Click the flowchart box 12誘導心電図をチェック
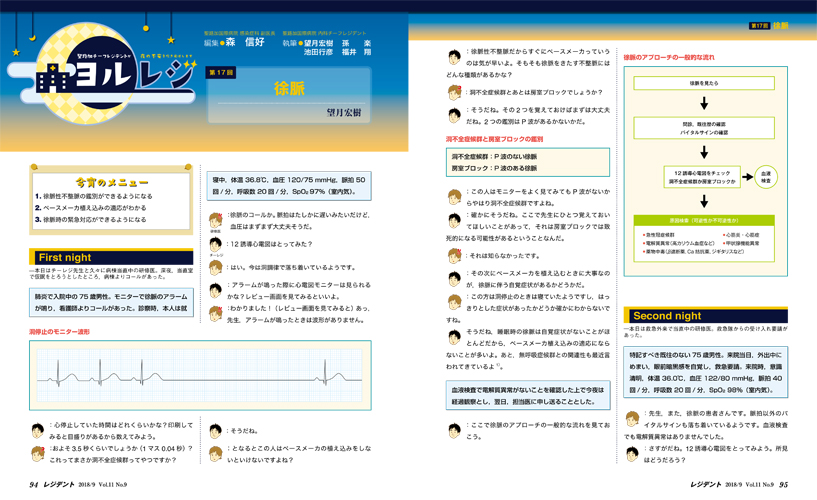The width and height of the screenshot is (817, 500). pyautogui.click(x=702, y=177)
